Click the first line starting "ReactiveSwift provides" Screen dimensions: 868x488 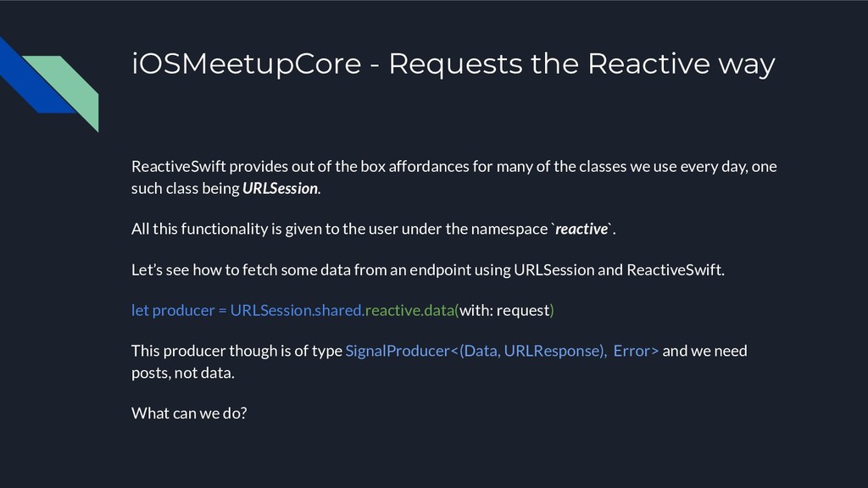pos(454,167)
